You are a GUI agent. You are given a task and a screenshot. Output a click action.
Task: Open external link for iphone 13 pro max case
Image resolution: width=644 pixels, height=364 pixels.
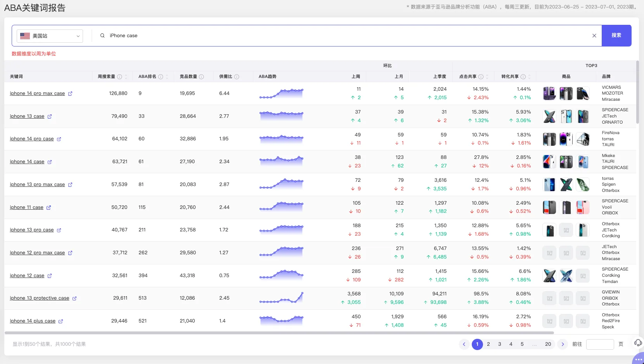coord(70,185)
